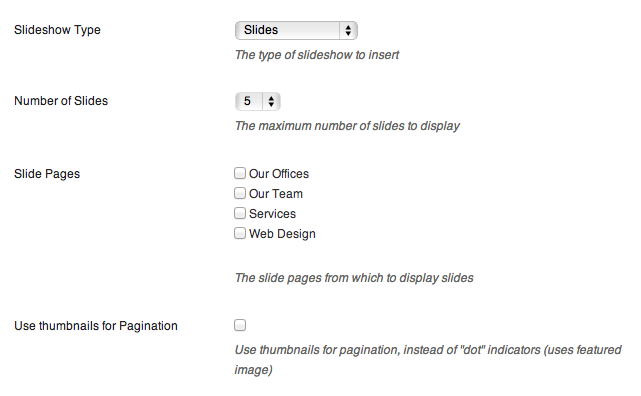Click the Our Offices label text

[279, 174]
